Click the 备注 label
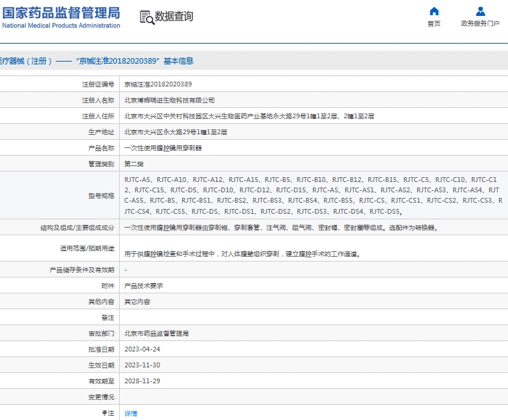508x420 pixels. (108, 318)
